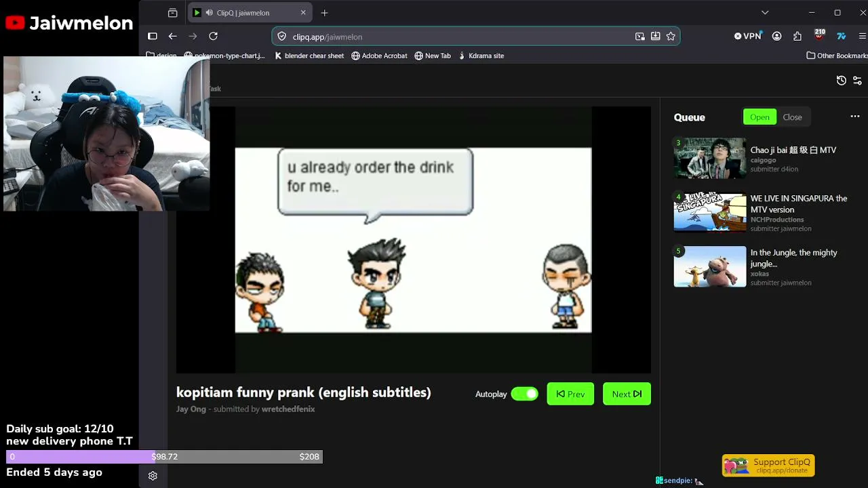Open site security shield info
This screenshot has width=868, height=488.
point(283,37)
